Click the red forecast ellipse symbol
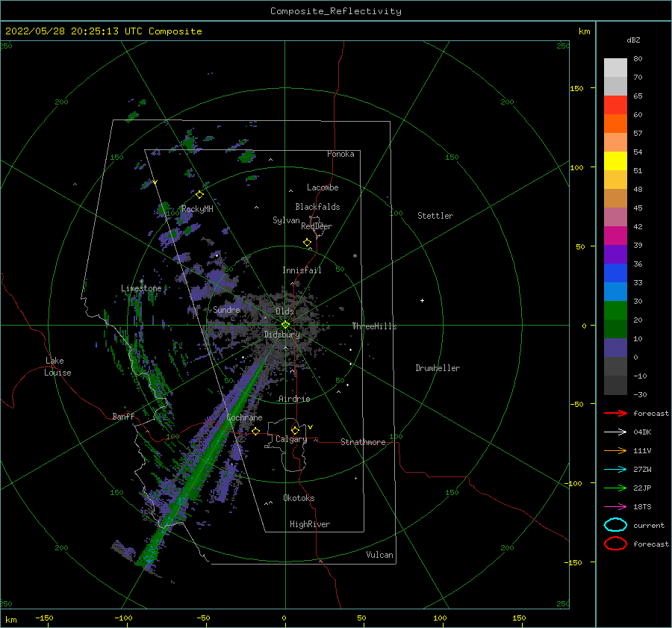672x628 pixels. click(615, 544)
